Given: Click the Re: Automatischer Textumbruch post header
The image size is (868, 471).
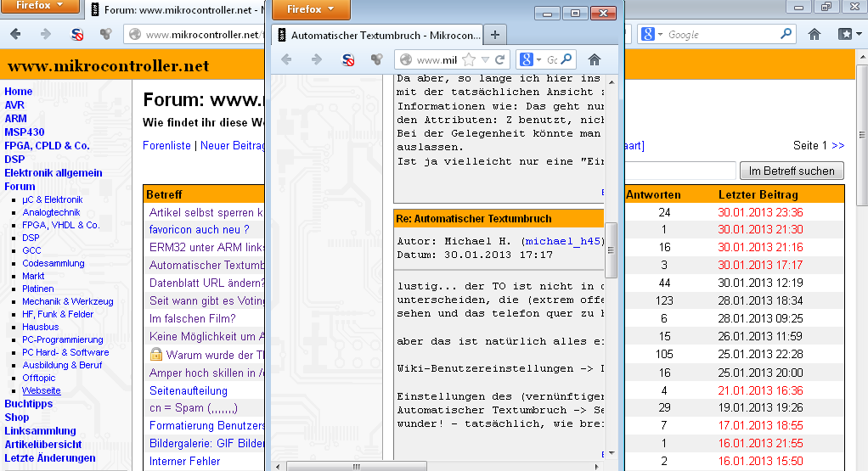Looking at the screenshot, I should [x=499, y=218].
